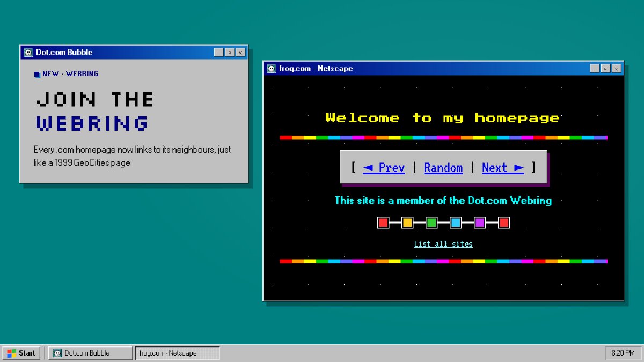Close the frog.com Netscape window
The height and width of the screenshot is (362, 644).
(617, 69)
